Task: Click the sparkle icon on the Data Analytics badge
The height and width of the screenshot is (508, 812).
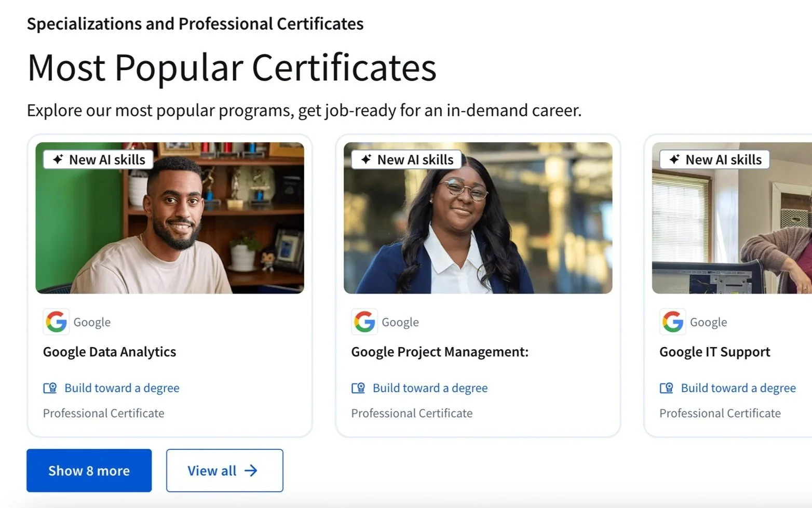Action: [58, 159]
